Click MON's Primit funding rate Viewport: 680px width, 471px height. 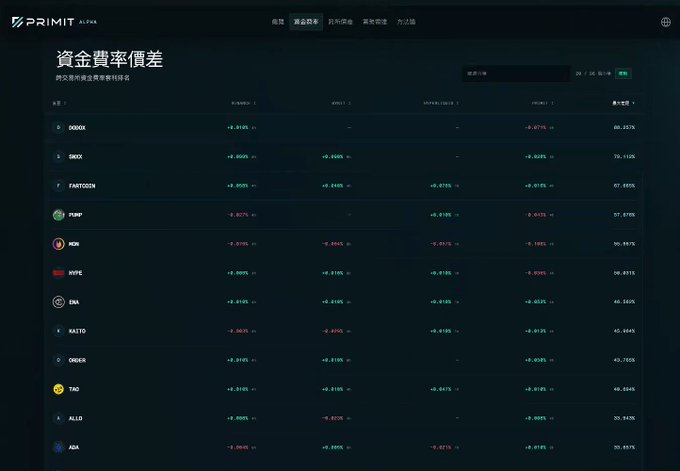coord(536,244)
